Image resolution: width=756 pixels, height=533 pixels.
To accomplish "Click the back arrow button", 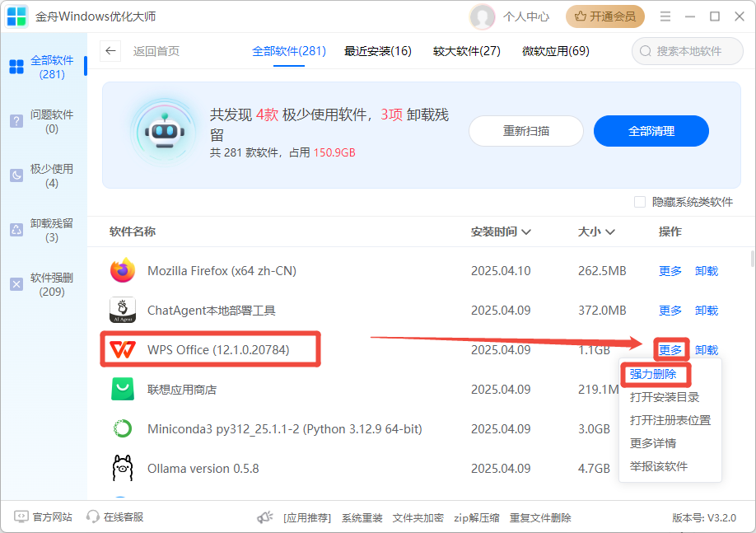I will pos(110,51).
